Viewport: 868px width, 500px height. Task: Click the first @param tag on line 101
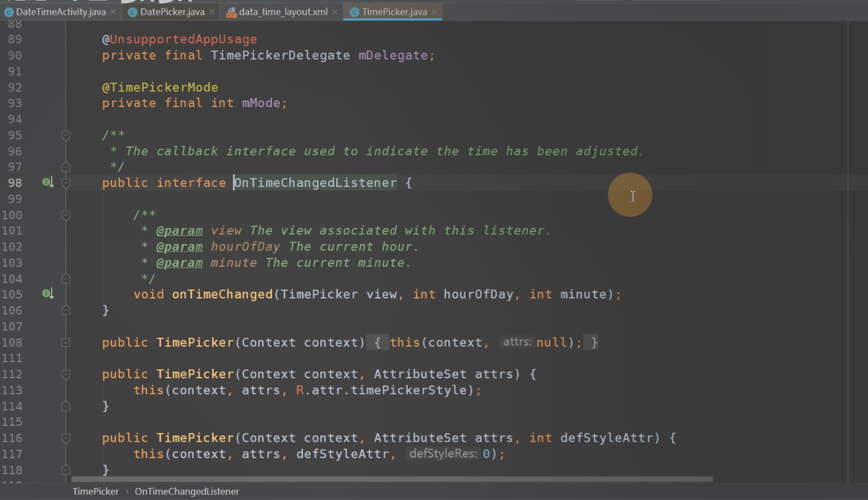(x=179, y=231)
